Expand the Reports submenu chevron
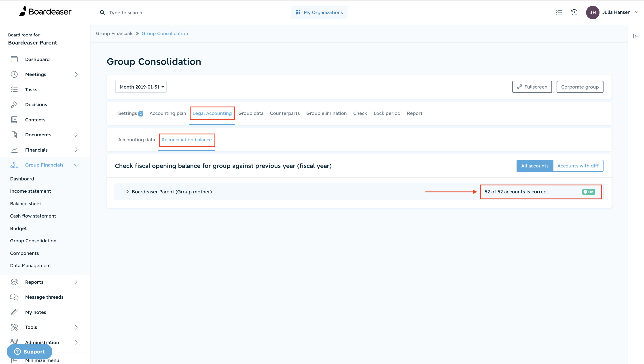Image resolution: width=644 pixels, height=364 pixels. tap(76, 282)
